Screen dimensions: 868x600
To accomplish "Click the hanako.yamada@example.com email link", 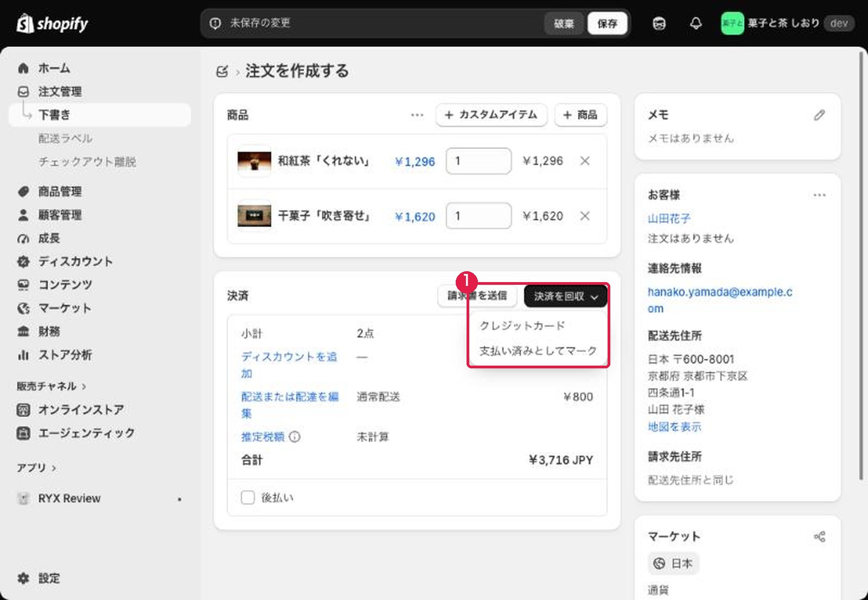I will (x=720, y=300).
